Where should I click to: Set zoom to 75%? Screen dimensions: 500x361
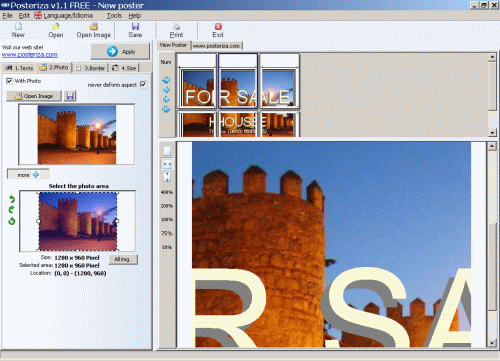click(x=167, y=233)
